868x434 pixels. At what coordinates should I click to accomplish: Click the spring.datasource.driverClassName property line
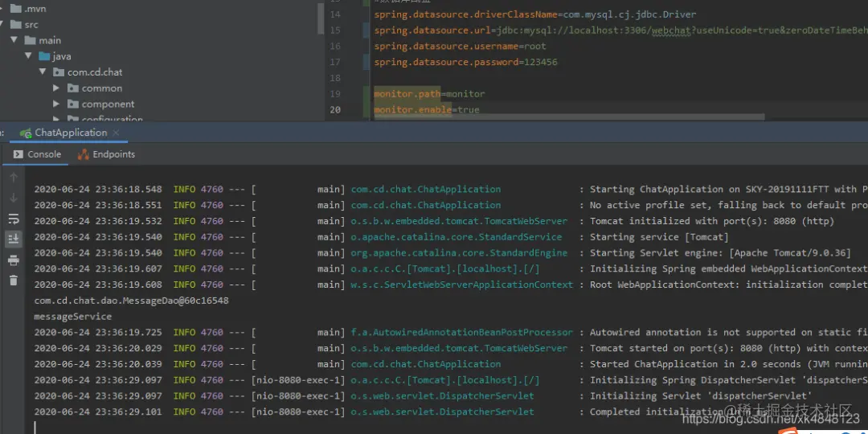tap(535, 14)
